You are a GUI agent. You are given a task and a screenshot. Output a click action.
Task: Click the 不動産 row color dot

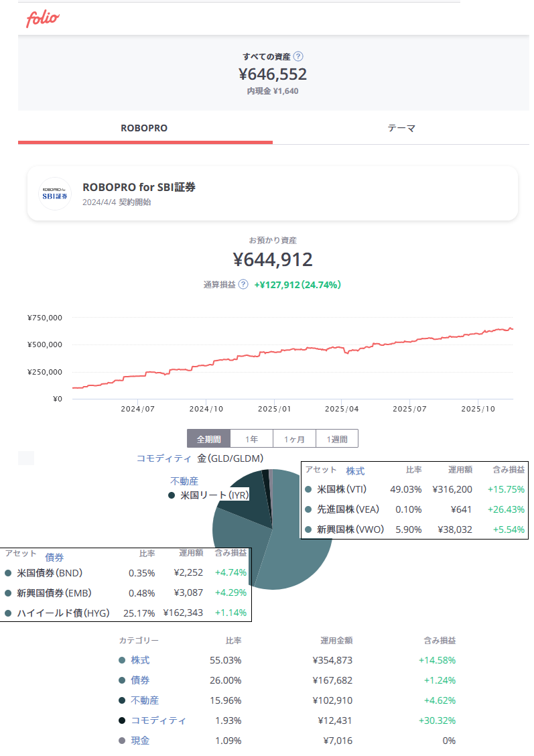122,700
